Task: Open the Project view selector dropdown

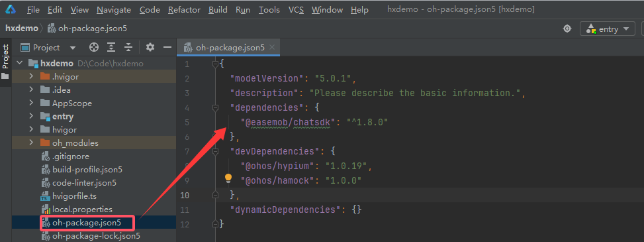Action: click(x=48, y=48)
